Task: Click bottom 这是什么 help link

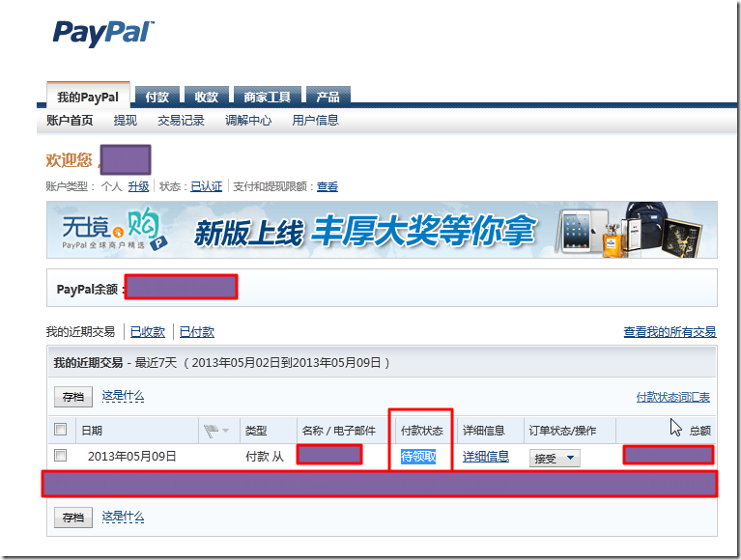Action: (x=123, y=517)
